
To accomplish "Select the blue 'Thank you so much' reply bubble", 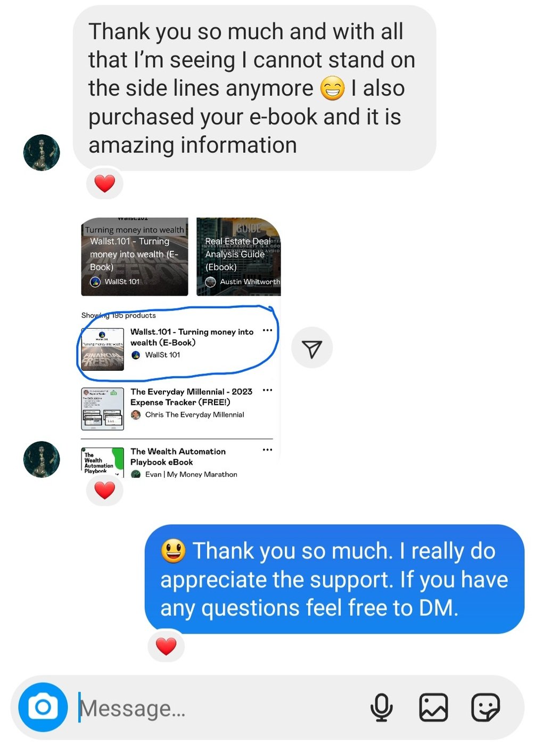I will 334,579.
